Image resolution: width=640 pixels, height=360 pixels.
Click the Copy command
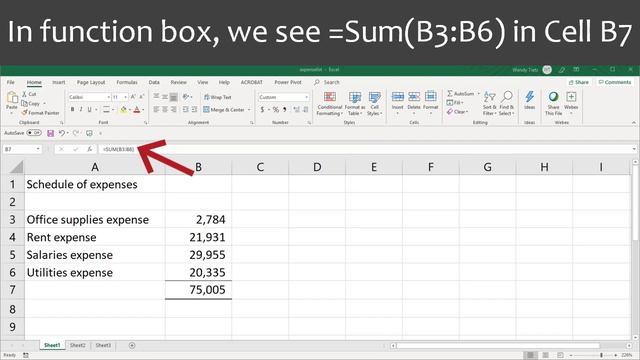click(31, 103)
